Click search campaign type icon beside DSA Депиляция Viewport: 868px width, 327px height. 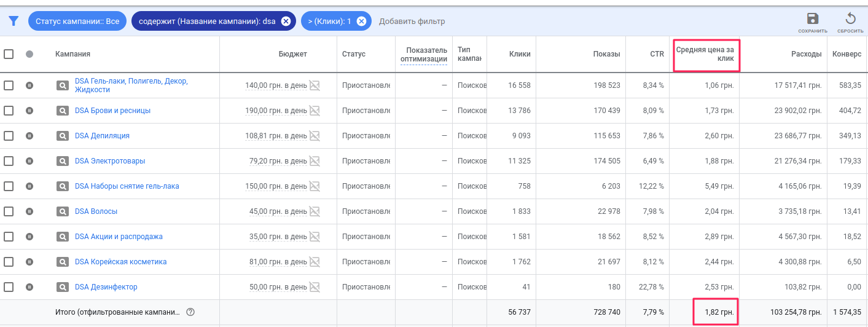coord(62,136)
